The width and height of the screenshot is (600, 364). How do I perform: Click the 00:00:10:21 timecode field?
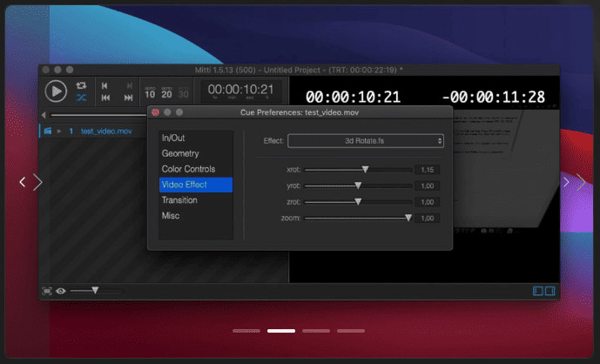(x=241, y=91)
